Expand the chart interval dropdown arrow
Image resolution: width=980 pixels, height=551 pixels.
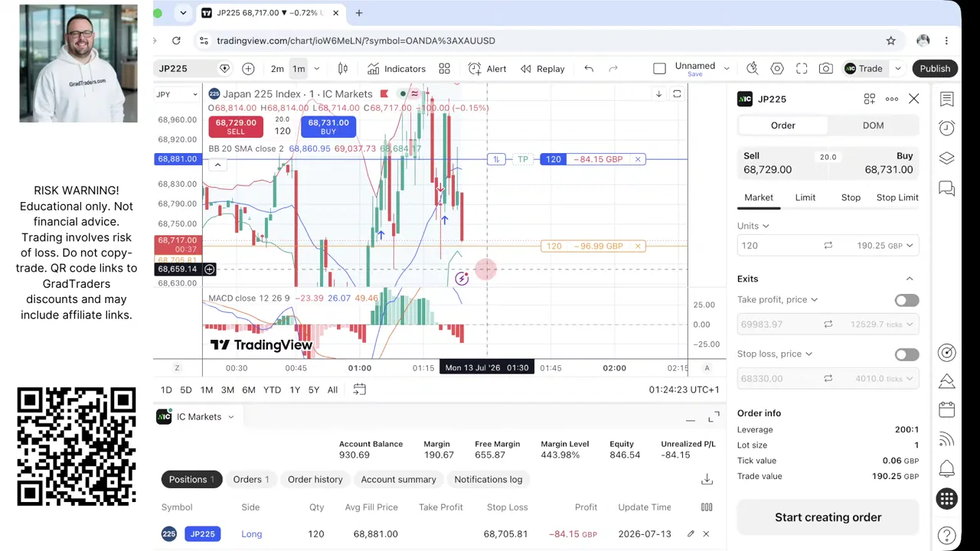point(316,69)
